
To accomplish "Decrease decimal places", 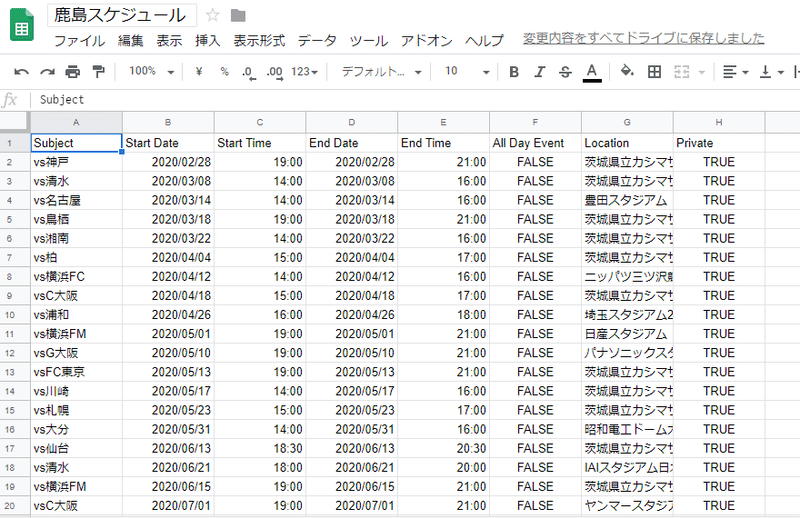I will click(x=248, y=72).
